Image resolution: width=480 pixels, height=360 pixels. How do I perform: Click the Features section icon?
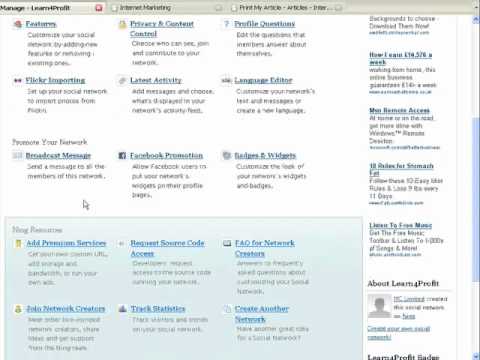tap(18, 24)
